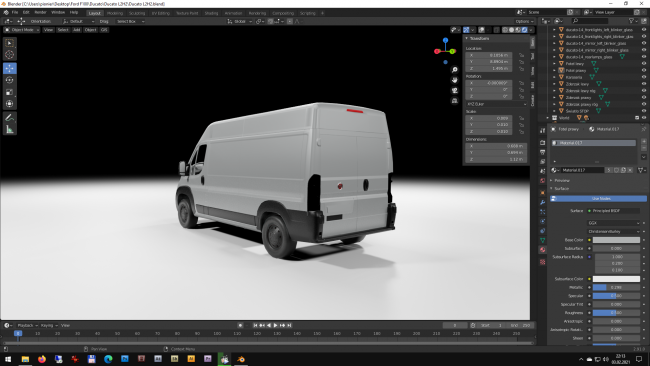Activate the Move tool

pyautogui.click(x=10, y=68)
